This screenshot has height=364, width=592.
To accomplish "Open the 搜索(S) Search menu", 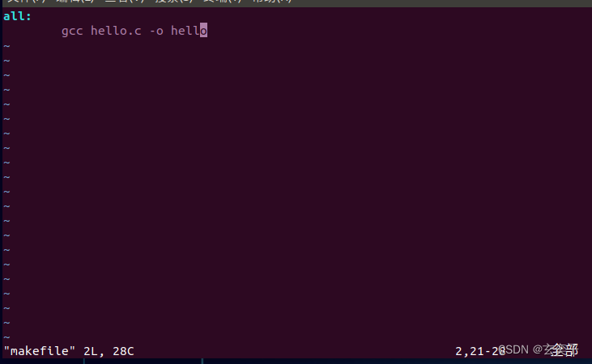I will click(173, 1).
